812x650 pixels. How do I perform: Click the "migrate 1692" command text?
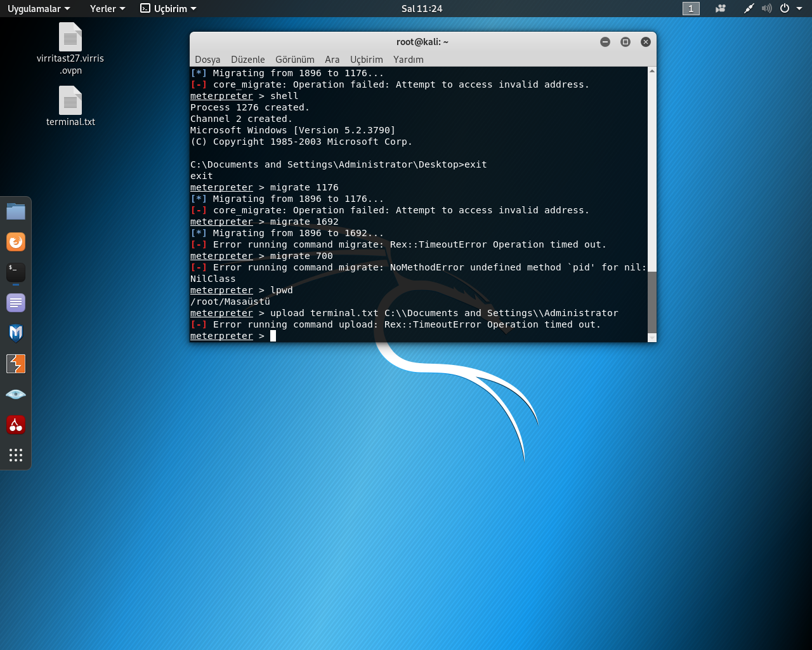(x=304, y=222)
